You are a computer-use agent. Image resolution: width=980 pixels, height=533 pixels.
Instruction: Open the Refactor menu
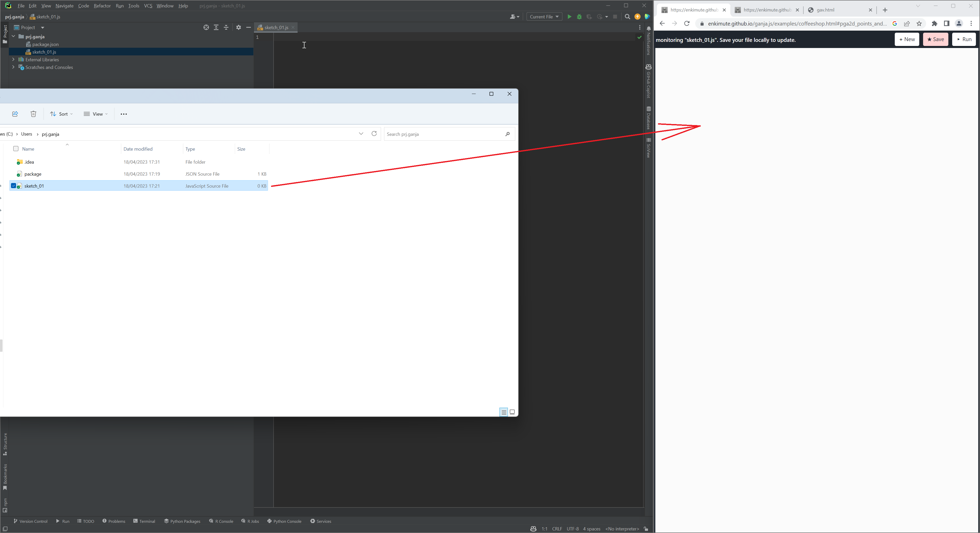[102, 6]
